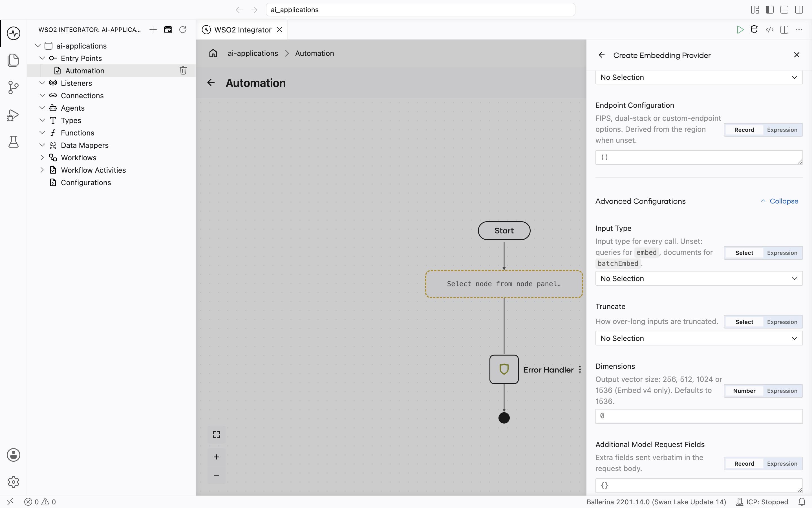Open Configurations in project tree
This screenshot has height=508, width=812.
[86, 182]
